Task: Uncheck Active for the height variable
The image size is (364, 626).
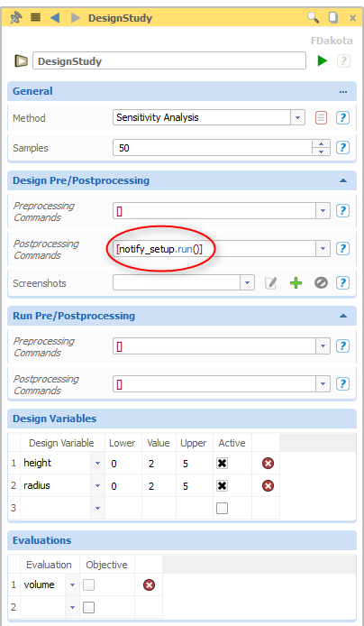Action: 222,463
